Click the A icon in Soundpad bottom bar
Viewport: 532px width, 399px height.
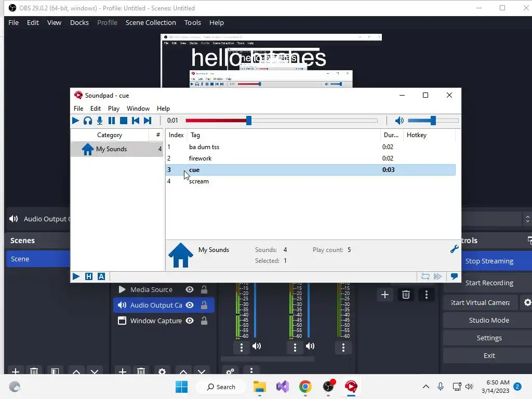point(101,276)
